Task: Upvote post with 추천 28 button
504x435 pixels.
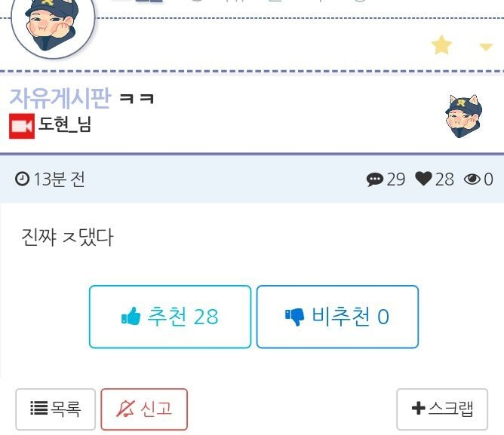Action: click(170, 317)
